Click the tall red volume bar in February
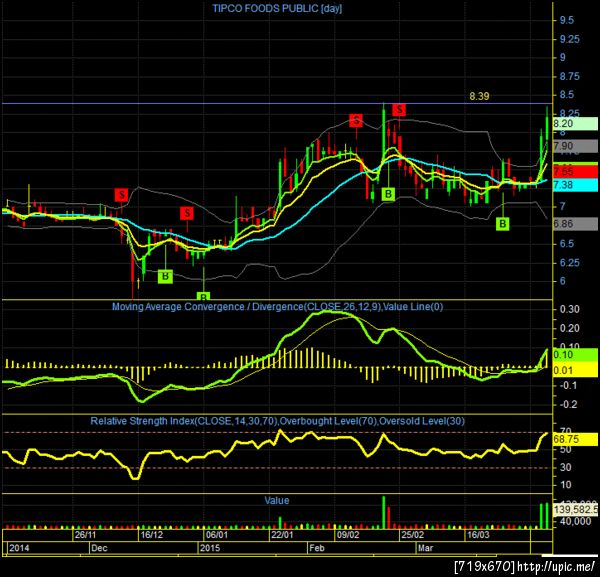Screen dimensions: 600x577 point(389,518)
